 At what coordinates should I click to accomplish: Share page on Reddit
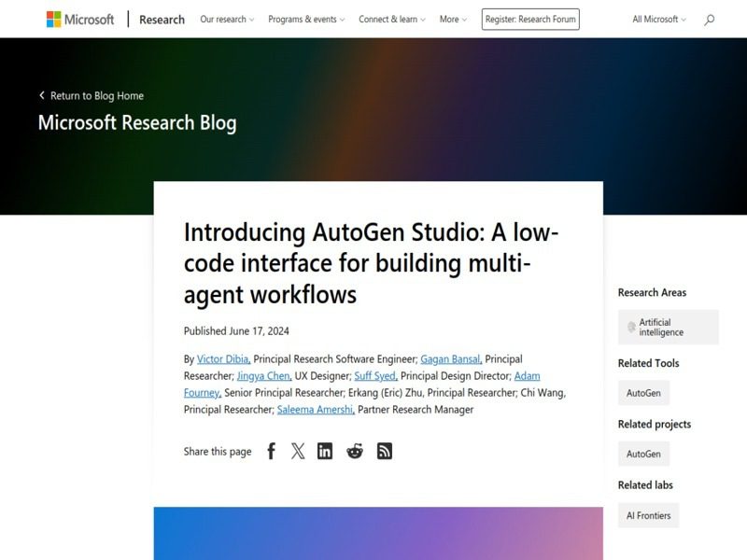[355, 451]
